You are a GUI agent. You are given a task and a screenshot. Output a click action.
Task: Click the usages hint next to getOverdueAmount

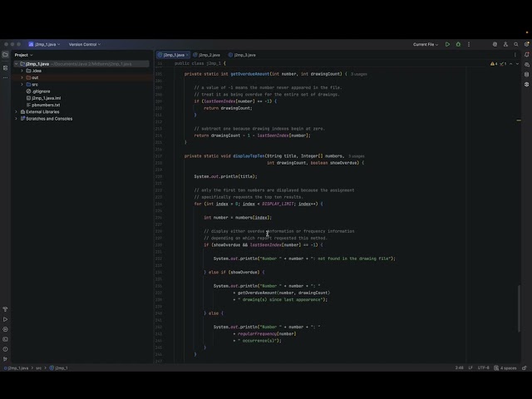point(358,74)
